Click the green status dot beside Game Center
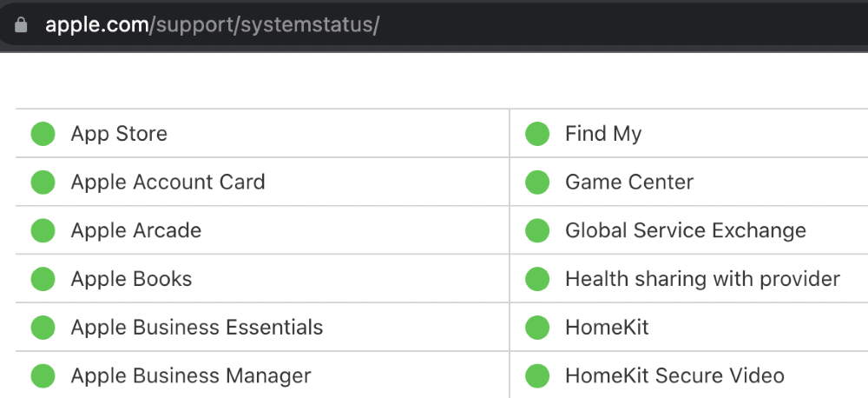 (537, 182)
